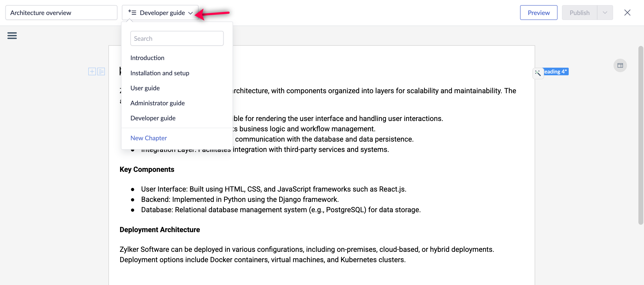Click the Preview button
The height and width of the screenshot is (285, 644).
(538, 13)
